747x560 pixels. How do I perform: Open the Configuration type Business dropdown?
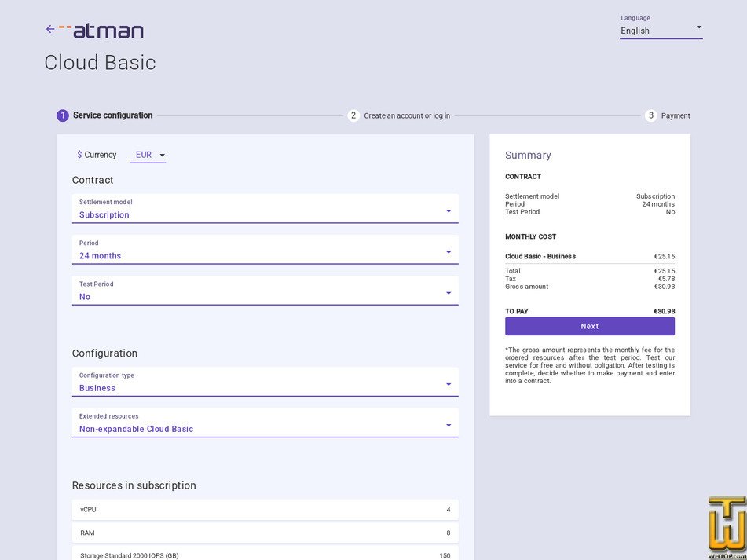pyautogui.click(x=265, y=382)
